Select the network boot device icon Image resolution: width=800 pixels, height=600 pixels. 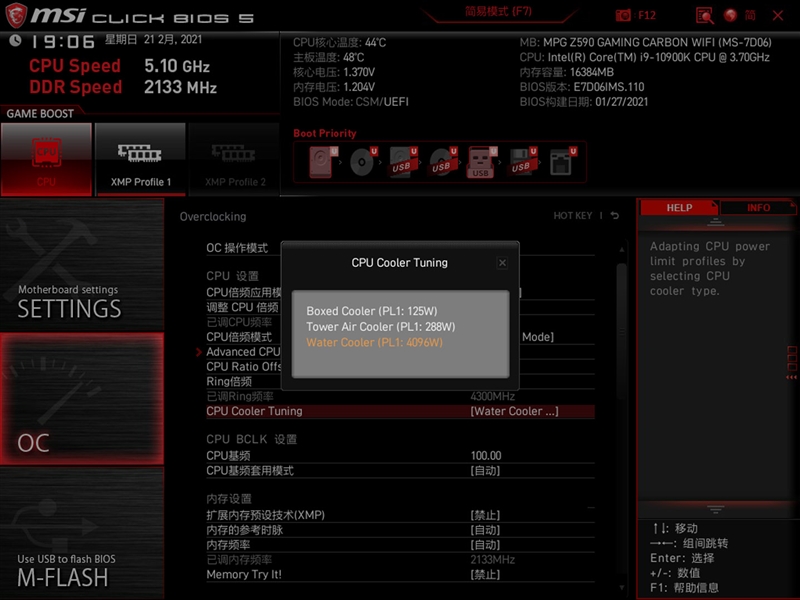coord(562,162)
